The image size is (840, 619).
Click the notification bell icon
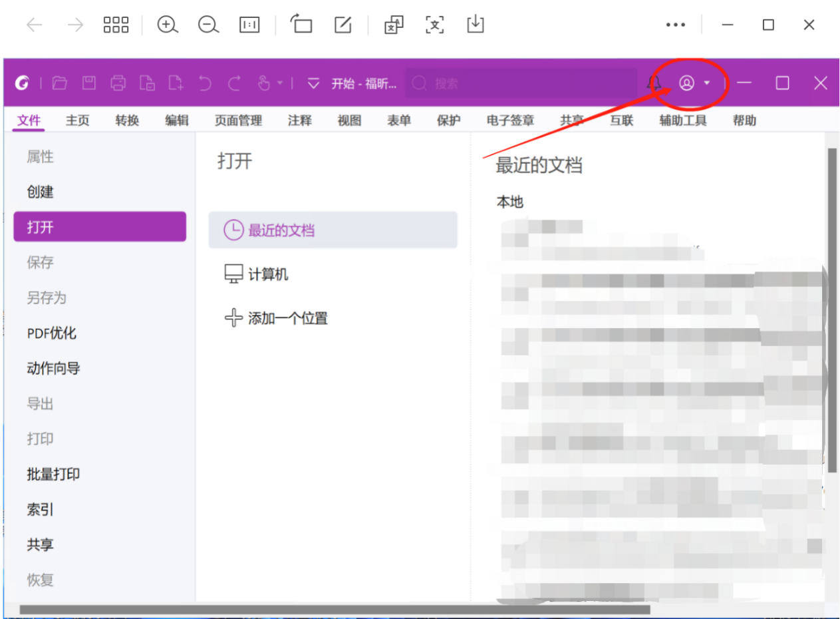point(654,83)
